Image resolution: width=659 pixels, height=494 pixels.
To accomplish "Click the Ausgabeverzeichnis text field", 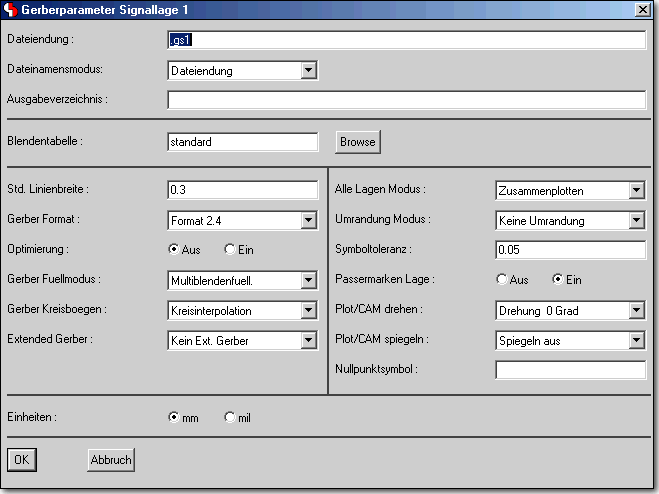I will 406,100.
